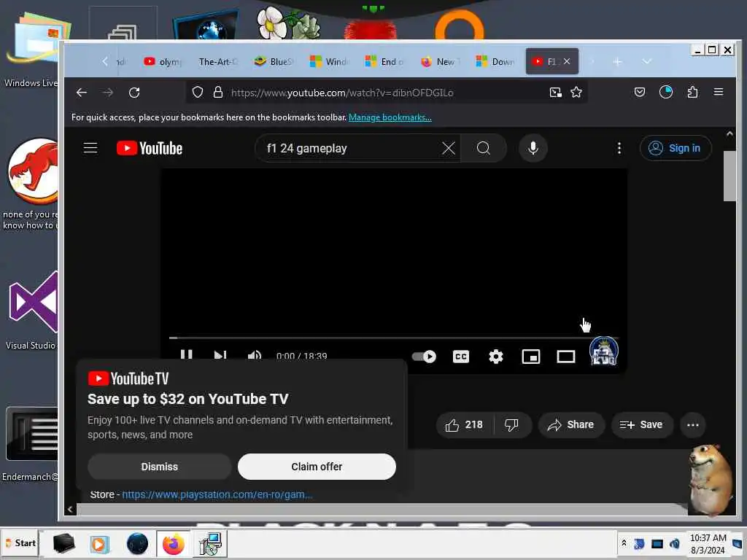The width and height of the screenshot is (747, 560).
Task: Click the search magnifier button
Action: coord(484,148)
